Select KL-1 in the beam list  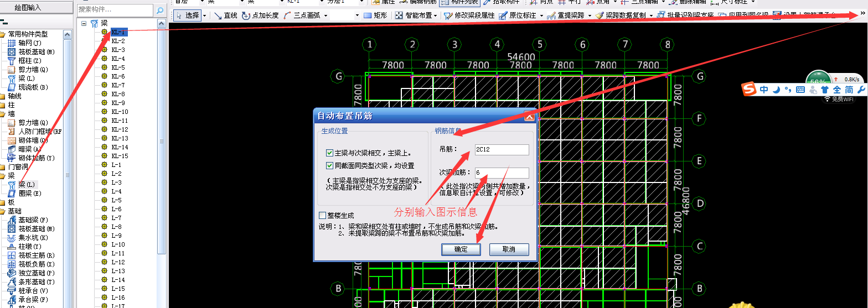[x=118, y=32]
